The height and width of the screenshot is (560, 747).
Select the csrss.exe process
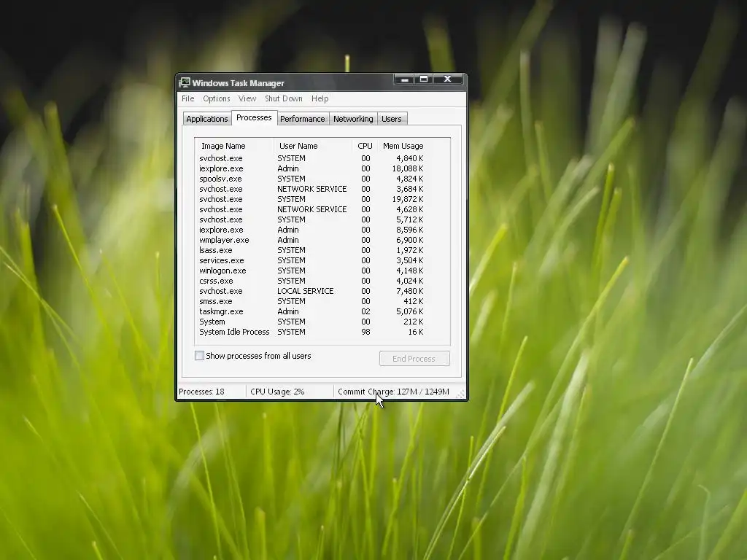point(311,281)
